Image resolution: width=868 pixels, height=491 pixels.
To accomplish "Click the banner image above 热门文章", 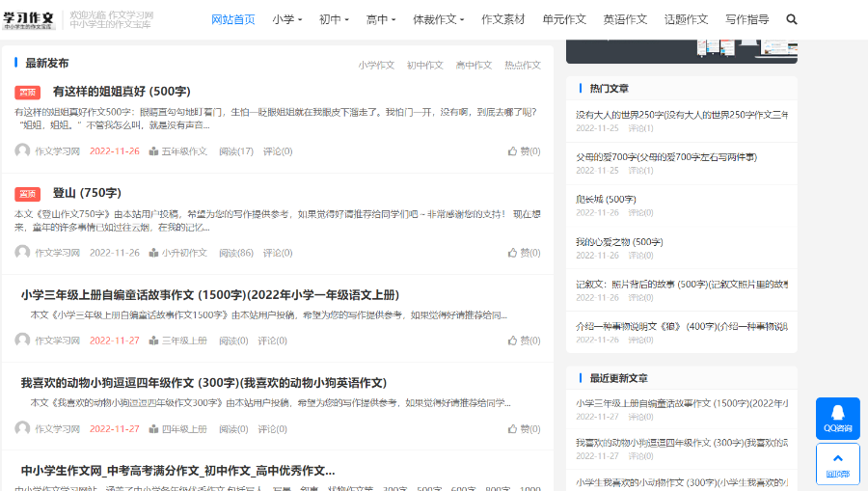I will 682,51.
